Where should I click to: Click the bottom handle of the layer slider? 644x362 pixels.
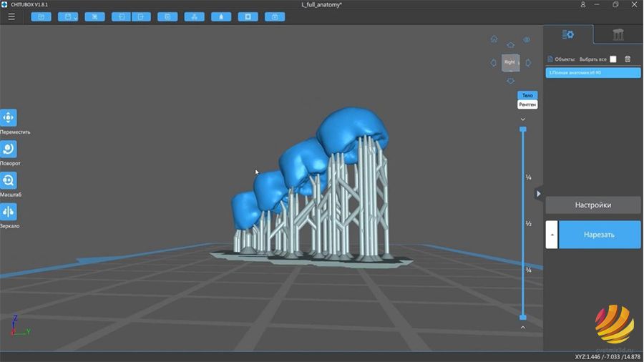(x=523, y=317)
